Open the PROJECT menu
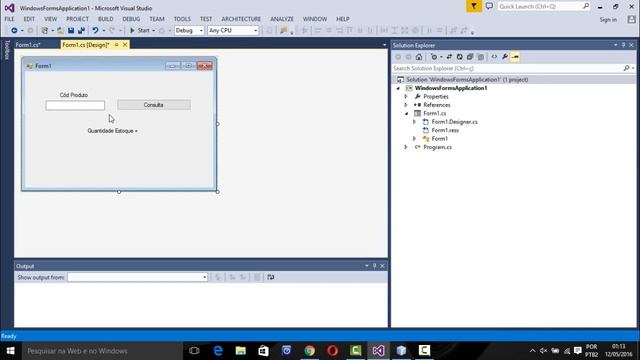This screenshot has height=360, width=640. 77,19
